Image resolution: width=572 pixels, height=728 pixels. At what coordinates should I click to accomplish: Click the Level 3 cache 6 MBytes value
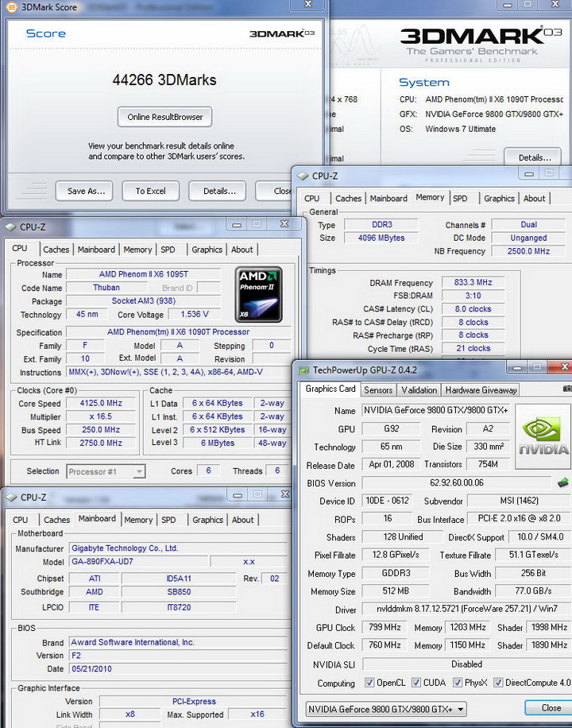click(218, 443)
